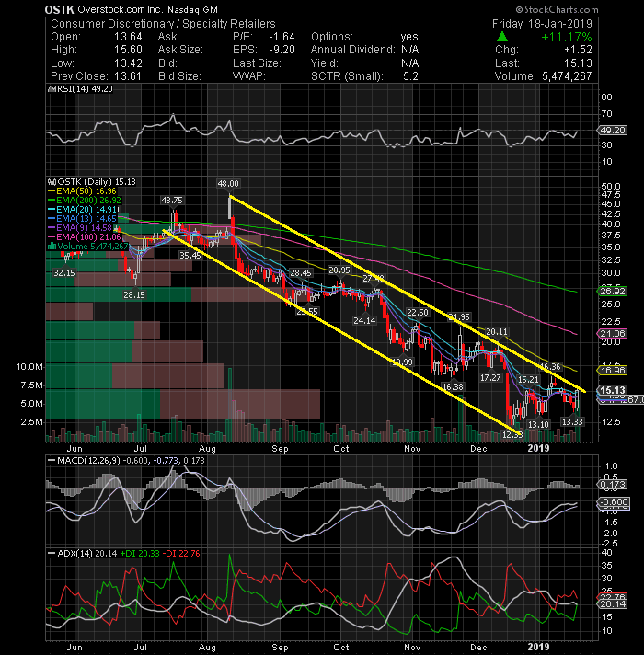644x655 pixels.
Task: Click the 26.92 EMA axis tag
Action: 612,291
